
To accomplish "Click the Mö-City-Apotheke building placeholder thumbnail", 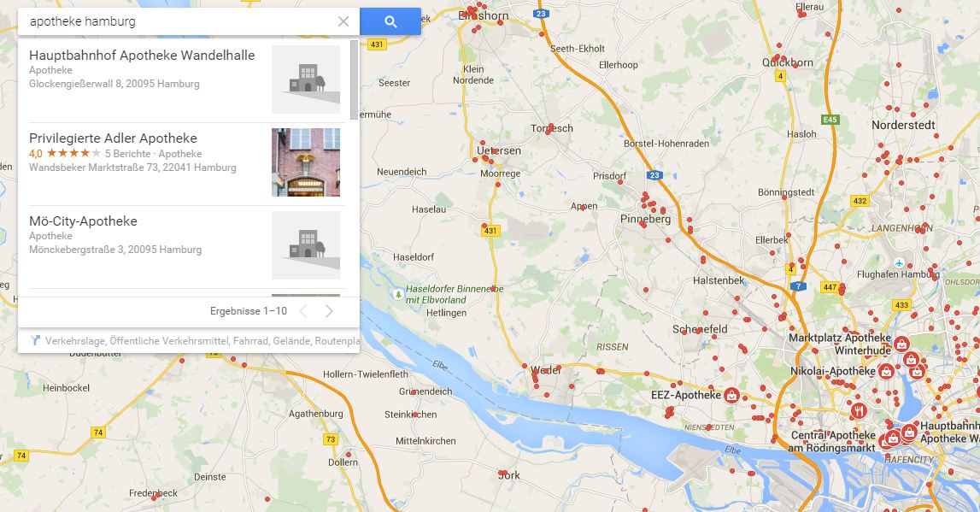I will 306,245.
